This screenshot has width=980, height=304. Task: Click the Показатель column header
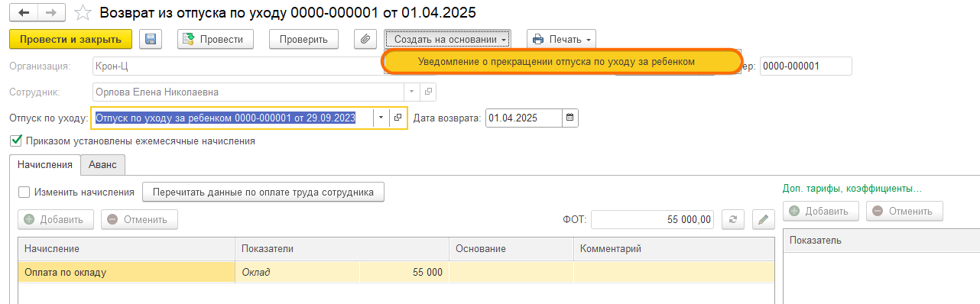click(x=881, y=241)
